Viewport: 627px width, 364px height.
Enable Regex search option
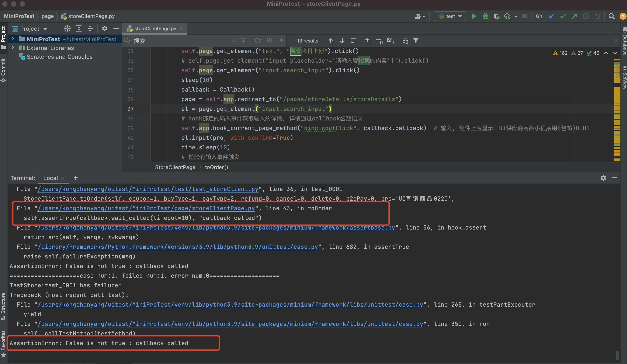281,41
